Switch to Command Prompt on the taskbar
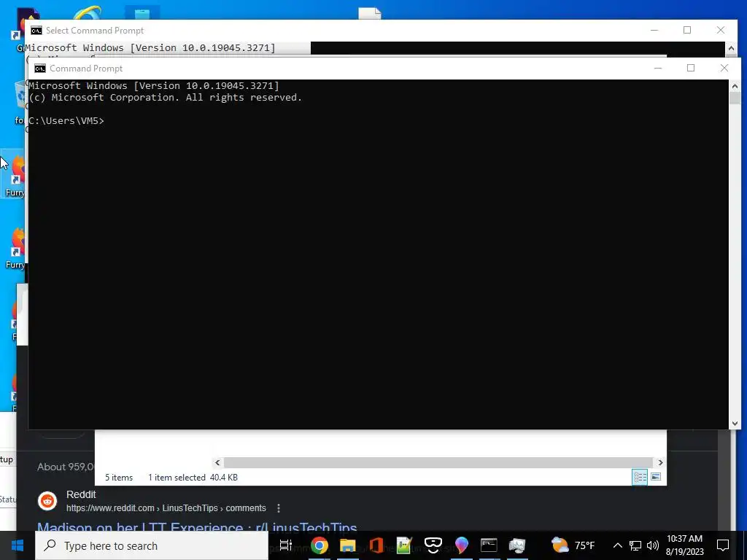Screen dimensions: 747x560 pyautogui.click(x=489, y=545)
